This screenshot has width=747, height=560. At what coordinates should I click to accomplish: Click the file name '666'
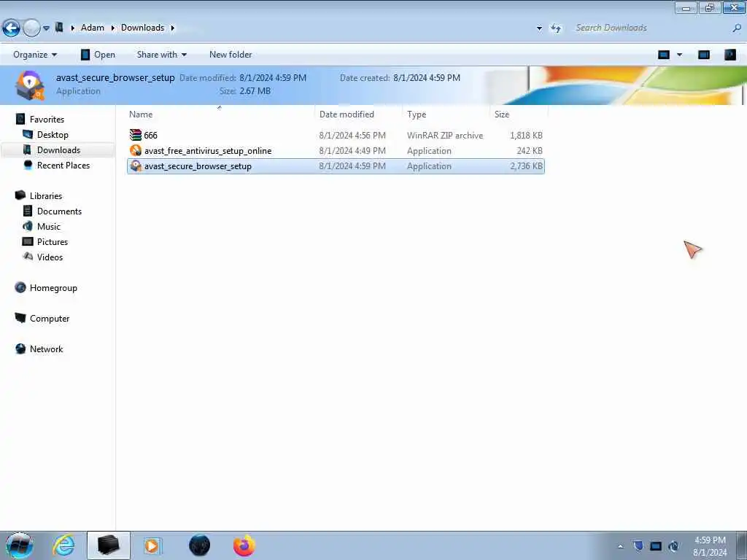tap(150, 135)
